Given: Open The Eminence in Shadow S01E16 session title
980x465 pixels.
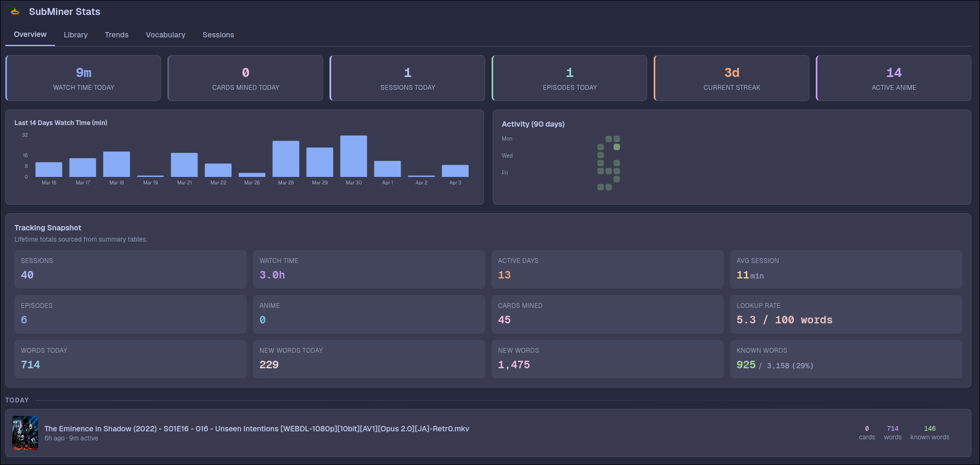Looking at the screenshot, I should [x=256, y=429].
